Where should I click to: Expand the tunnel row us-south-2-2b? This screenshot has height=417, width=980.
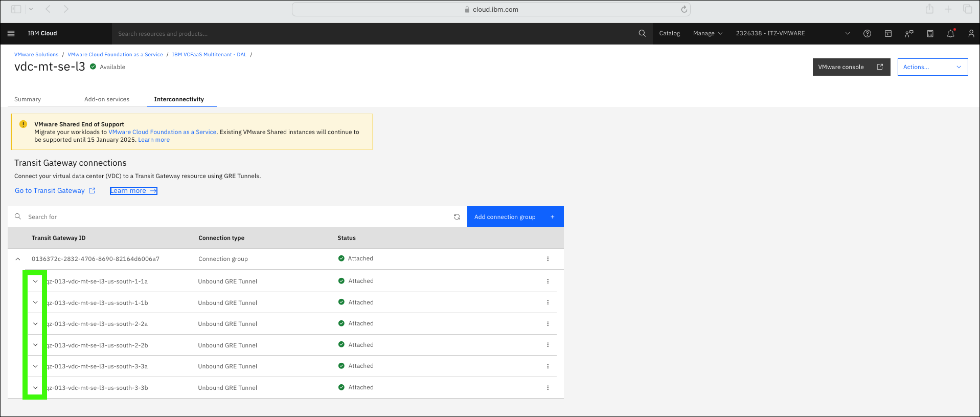pos(35,345)
